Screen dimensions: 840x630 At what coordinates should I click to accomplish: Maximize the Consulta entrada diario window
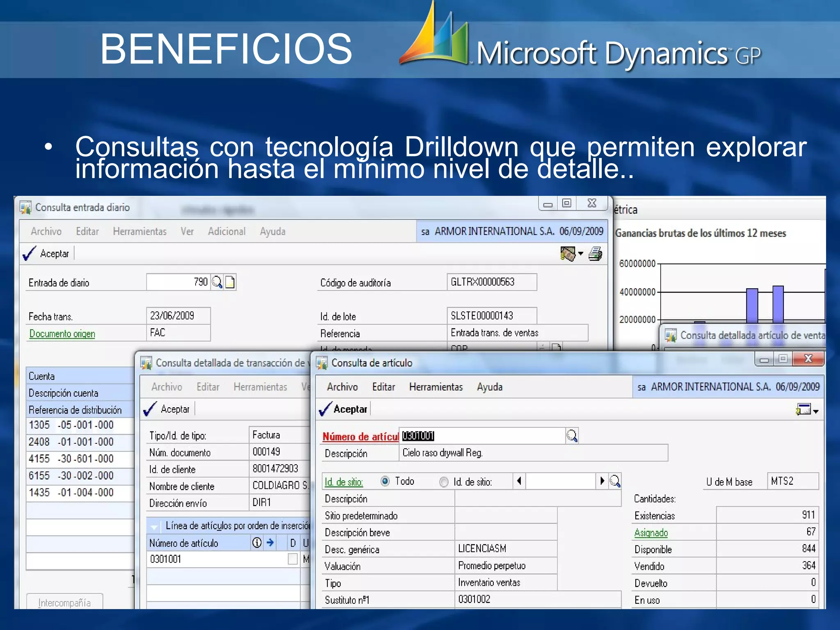(x=566, y=203)
